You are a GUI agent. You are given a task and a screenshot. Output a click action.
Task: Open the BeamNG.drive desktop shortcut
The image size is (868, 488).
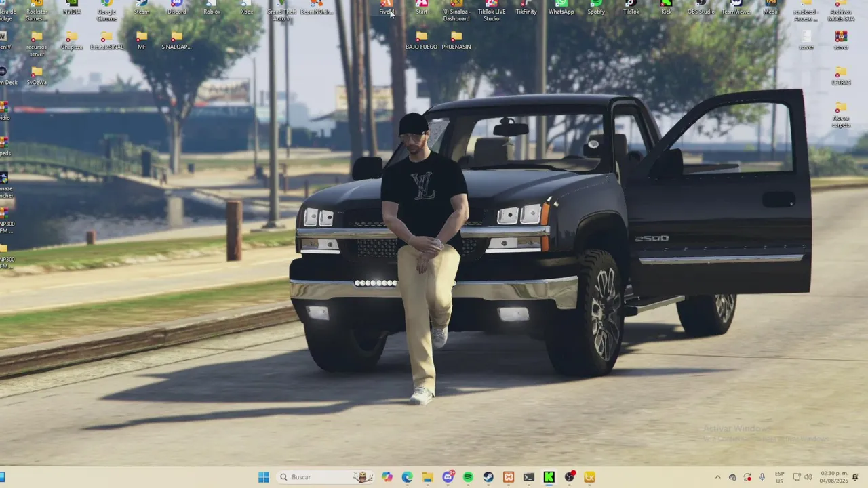(x=317, y=8)
